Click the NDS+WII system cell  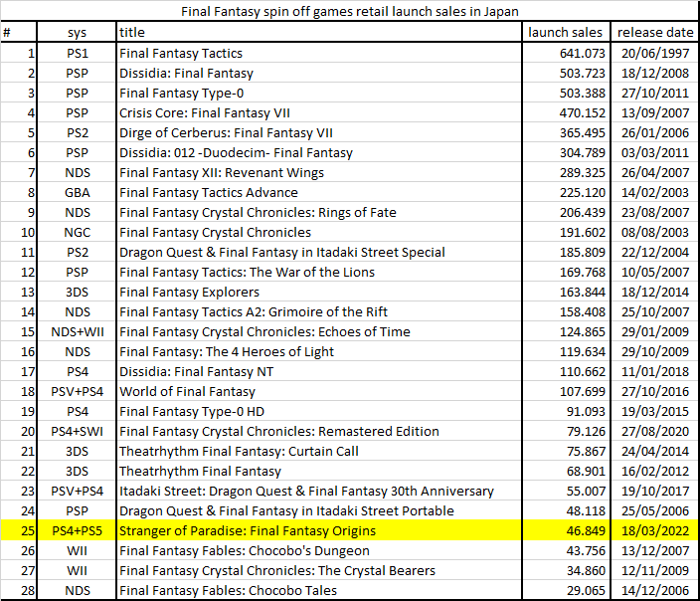coord(77,331)
